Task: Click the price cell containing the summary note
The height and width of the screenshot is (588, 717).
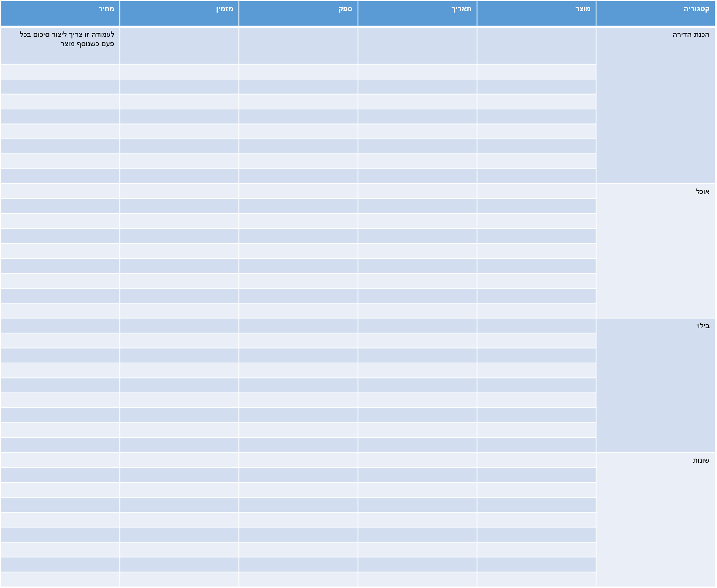Action: pyautogui.click(x=60, y=46)
